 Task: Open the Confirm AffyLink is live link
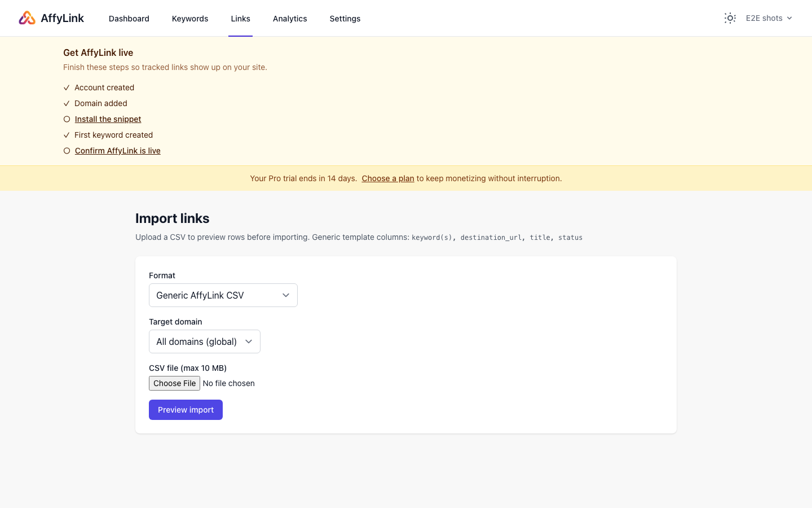(117, 151)
